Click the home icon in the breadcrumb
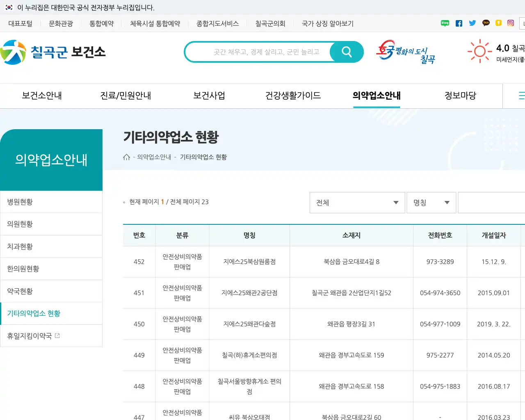525x420 pixels. click(x=127, y=157)
